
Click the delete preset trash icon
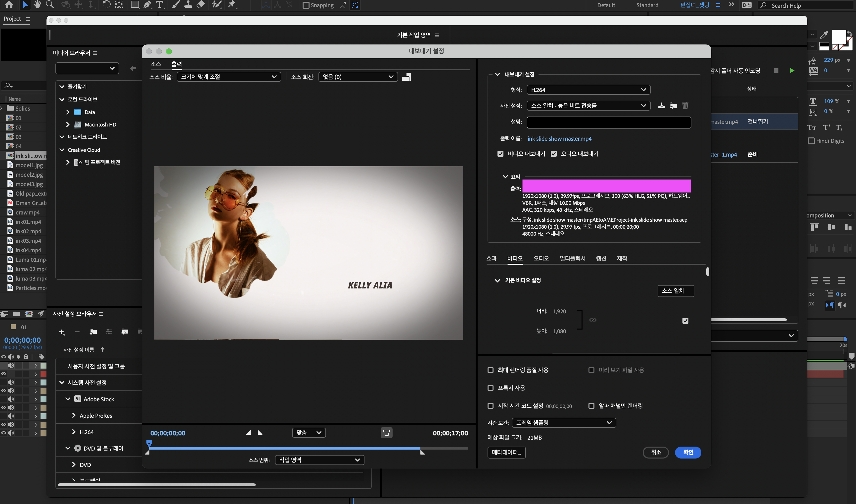pos(685,106)
